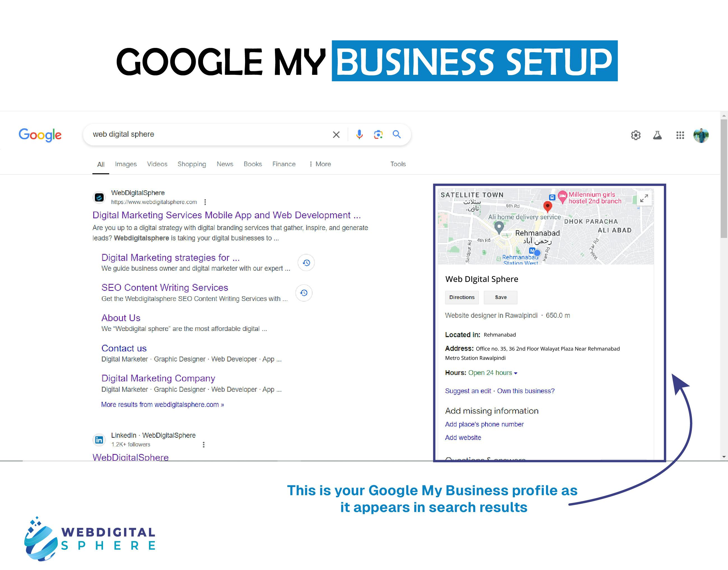
Task: Switch to the Shopping tab
Action: coord(192,164)
